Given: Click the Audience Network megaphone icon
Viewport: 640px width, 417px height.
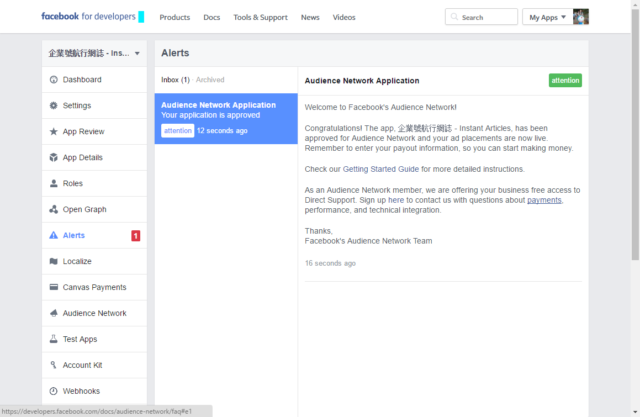Looking at the screenshot, I should tap(53, 313).
